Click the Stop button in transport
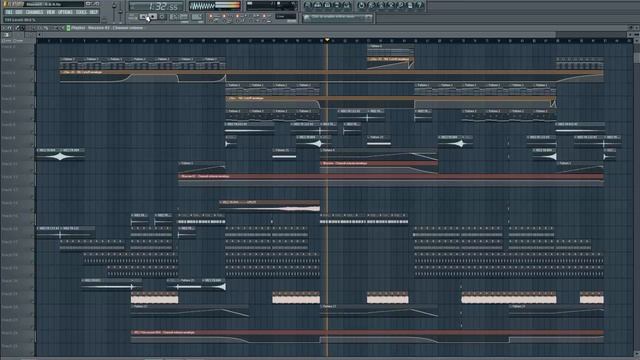Image resolution: width=640 pixels, height=360 pixels. click(x=153, y=17)
